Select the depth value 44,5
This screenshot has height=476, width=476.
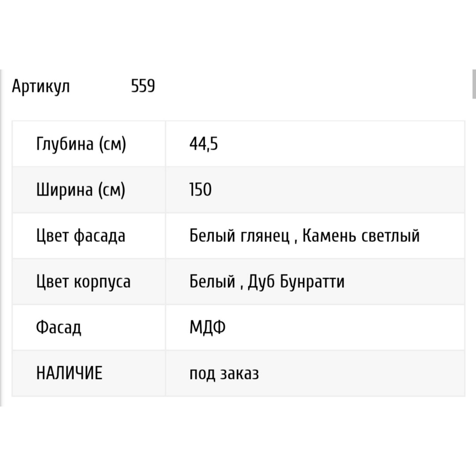tap(203, 144)
